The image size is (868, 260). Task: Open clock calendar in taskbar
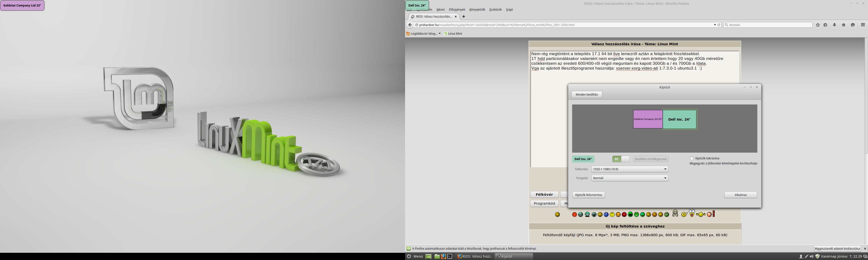coord(841,256)
